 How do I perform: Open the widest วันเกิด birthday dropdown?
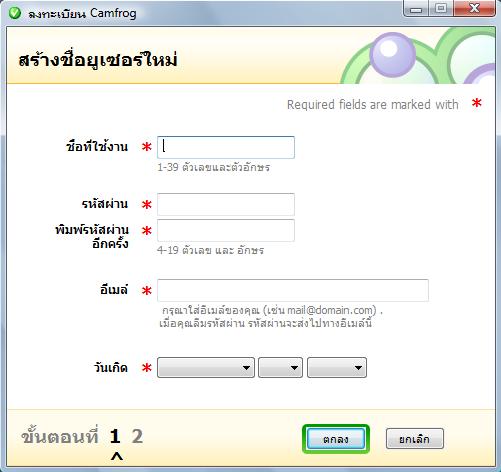206,367
